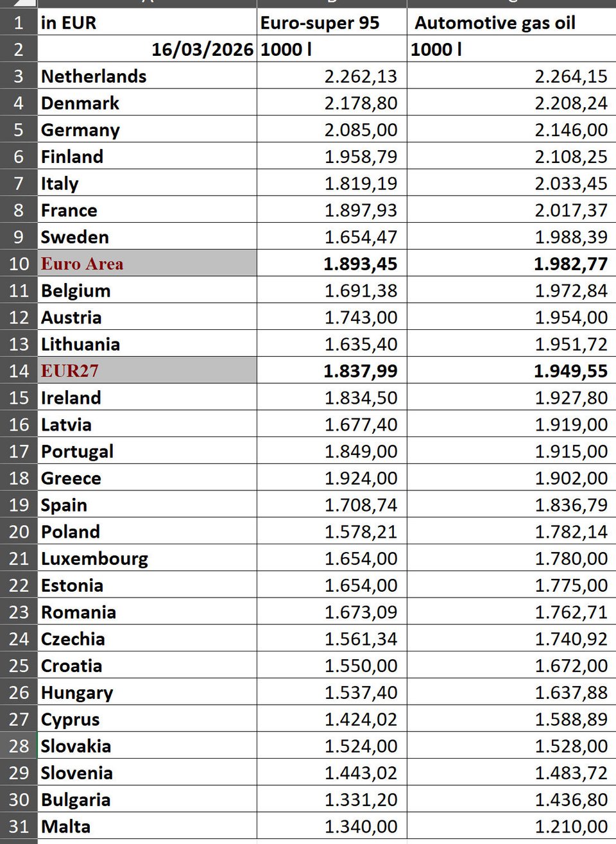This screenshot has height=844, width=616.
Task: Select Germany's Euro-super 95 price cell
Action: [360, 130]
